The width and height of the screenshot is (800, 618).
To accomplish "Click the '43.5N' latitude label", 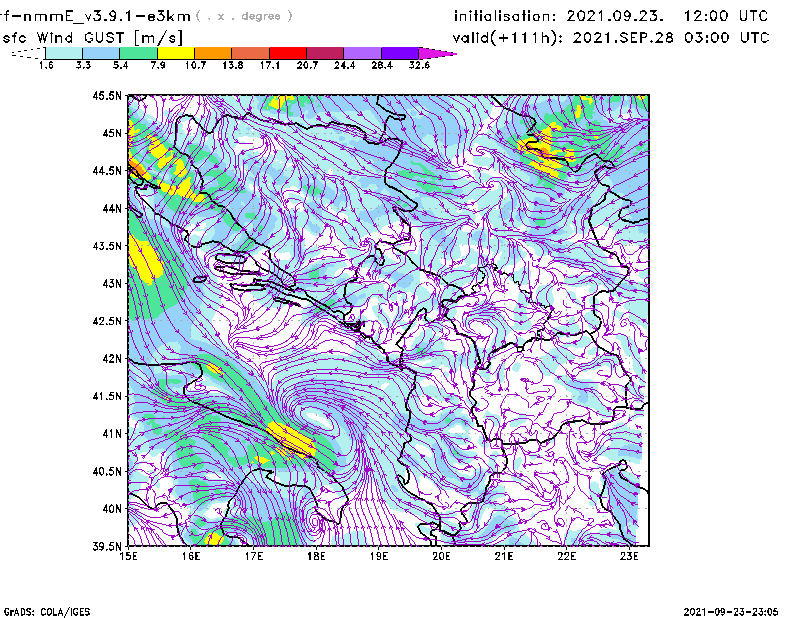I will click(107, 246).
